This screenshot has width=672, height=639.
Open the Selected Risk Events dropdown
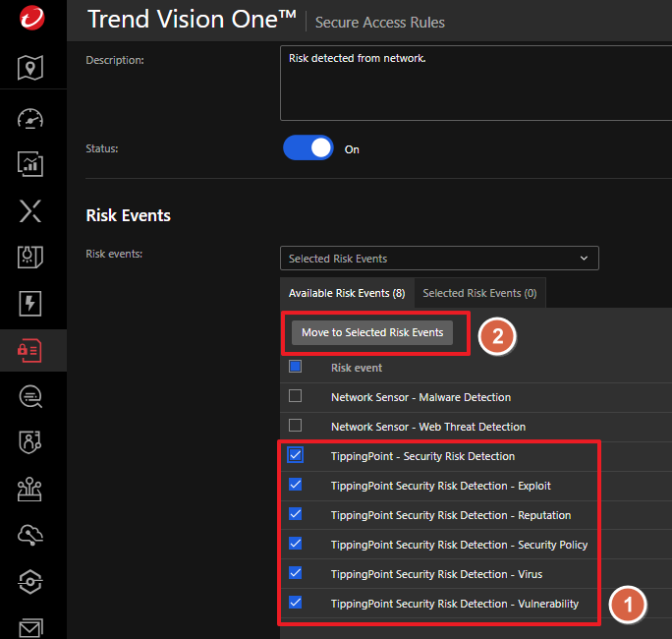click(x=439, y=259)
